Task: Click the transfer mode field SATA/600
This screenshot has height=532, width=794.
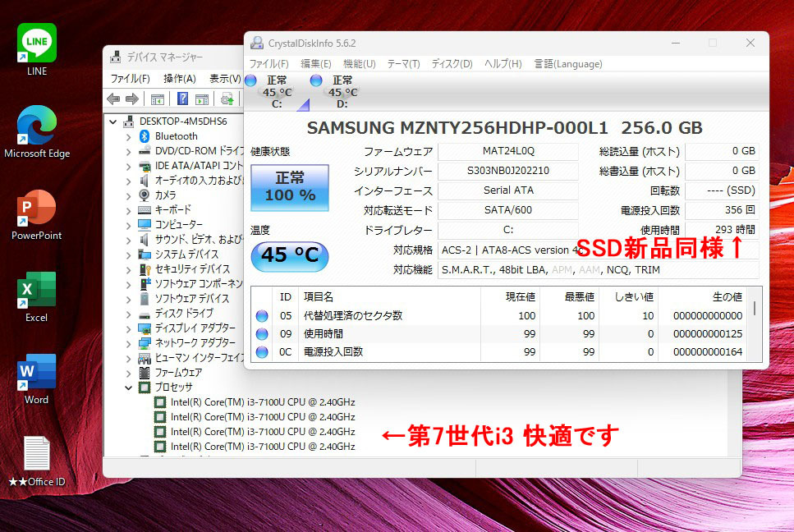Action: (x=508, y=210)
